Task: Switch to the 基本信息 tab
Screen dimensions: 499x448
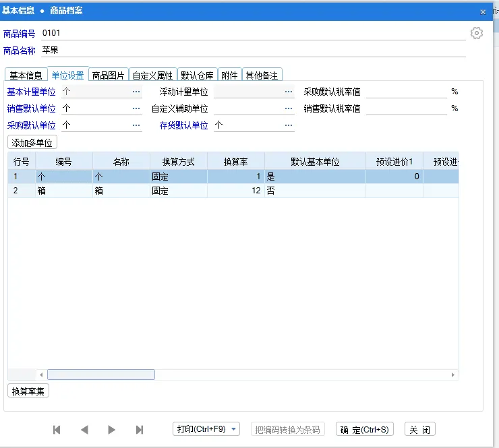Action: point(26,75)
